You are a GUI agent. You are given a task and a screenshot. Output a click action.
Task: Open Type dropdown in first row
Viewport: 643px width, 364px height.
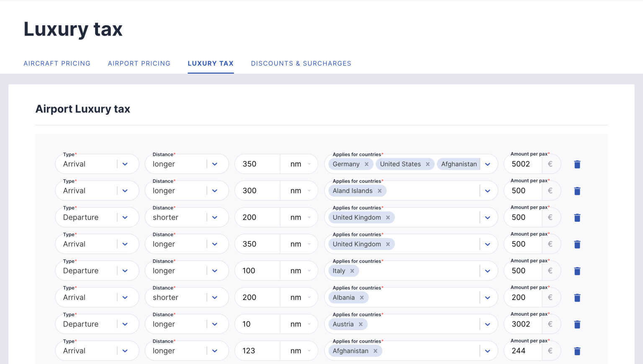pos(125,164)
